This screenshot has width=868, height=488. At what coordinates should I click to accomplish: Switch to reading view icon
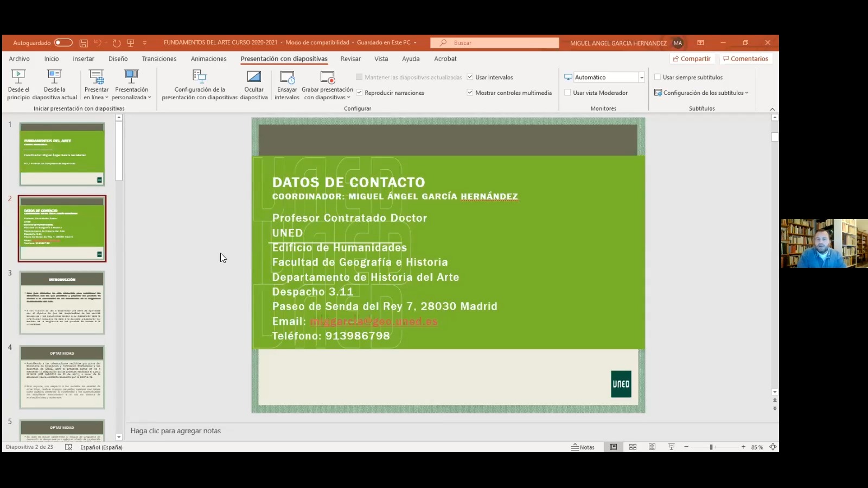(652, 447)
